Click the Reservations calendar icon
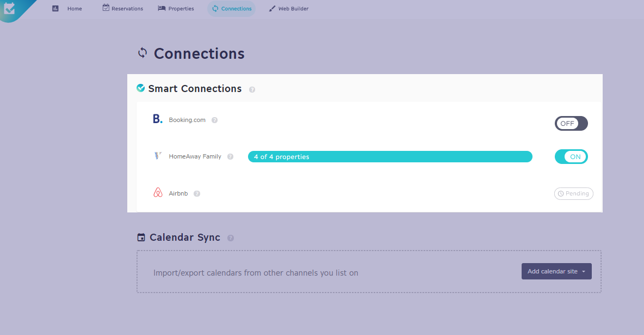This screenshot has height=335, width=644. 106,8
